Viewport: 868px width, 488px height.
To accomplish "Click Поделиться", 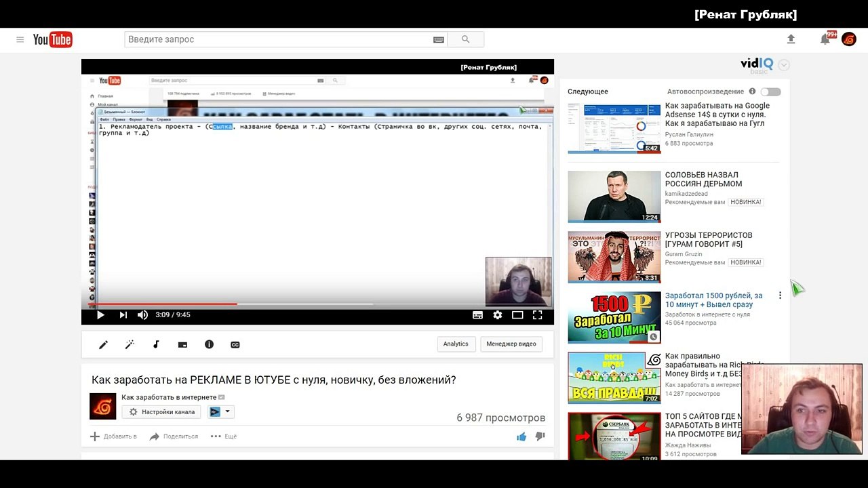I will (174, 436).
